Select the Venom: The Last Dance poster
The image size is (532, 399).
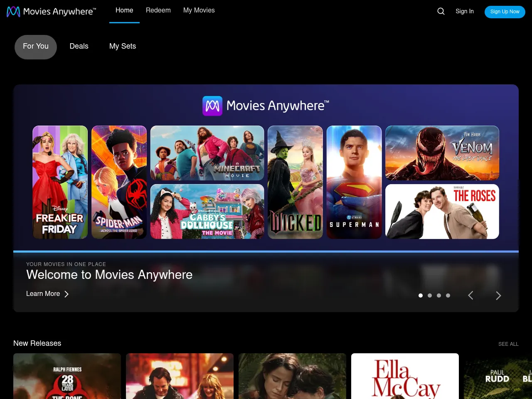(x=442, y=153)
